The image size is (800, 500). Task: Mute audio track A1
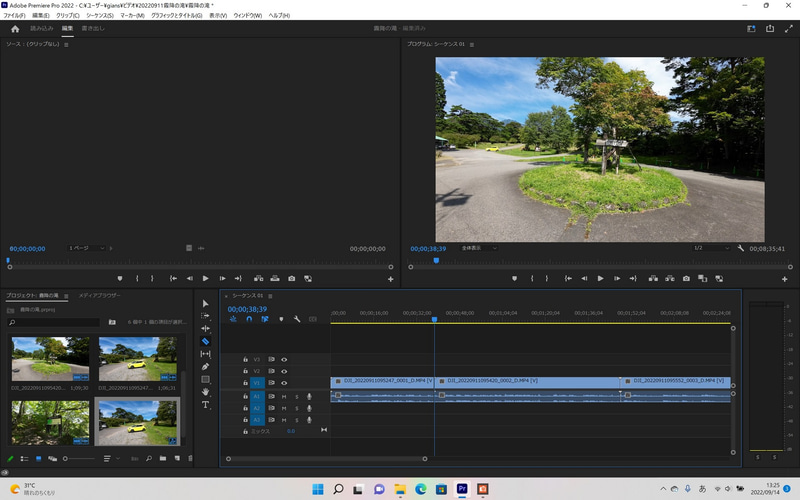click(x=284, y=396)
